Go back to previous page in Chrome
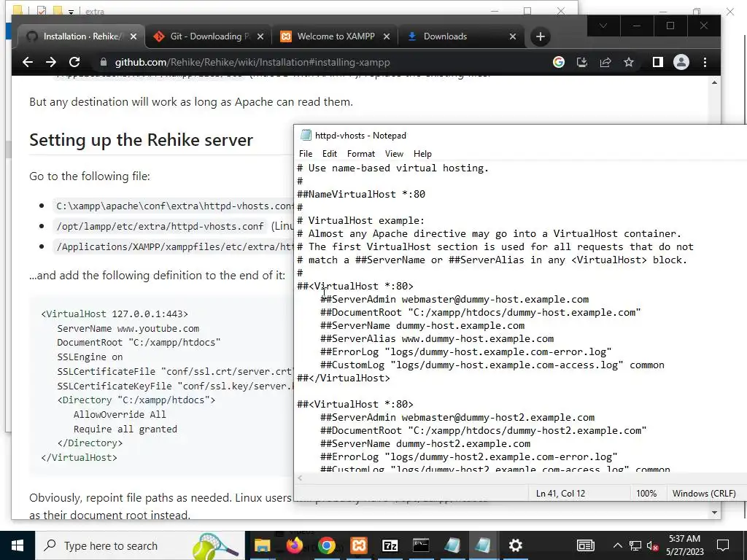This screenshot has height=560, width=747. [28, 62]
